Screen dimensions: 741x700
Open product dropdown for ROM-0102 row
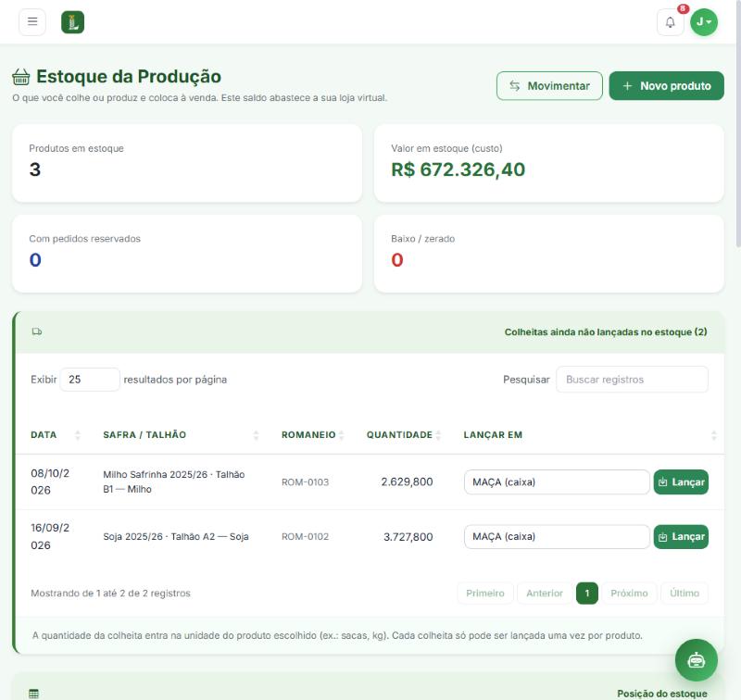557,537
